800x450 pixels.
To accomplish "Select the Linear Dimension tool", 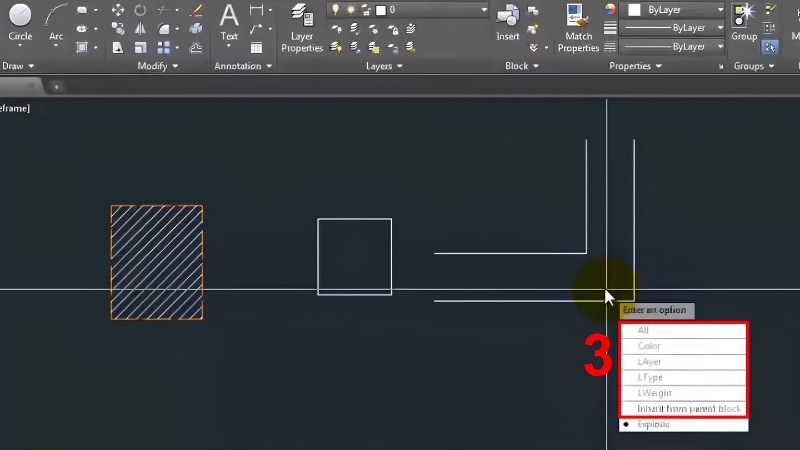I will coord(256,10).
